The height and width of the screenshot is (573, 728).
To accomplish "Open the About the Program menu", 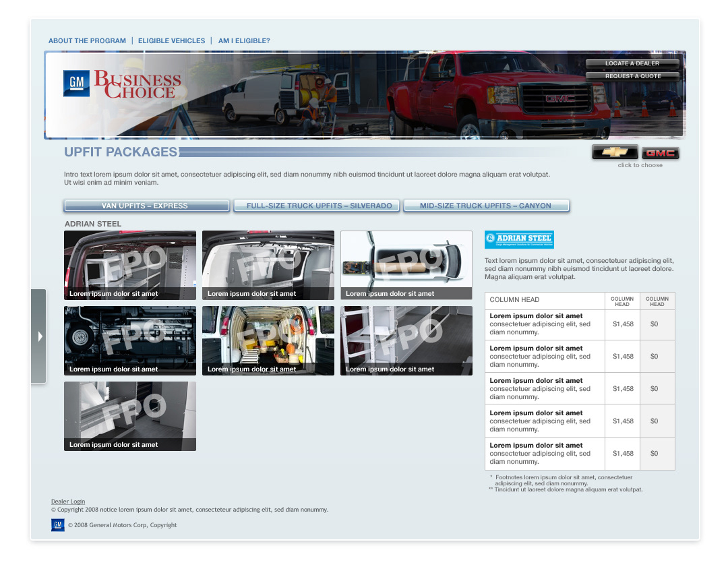I will (87, 41).
